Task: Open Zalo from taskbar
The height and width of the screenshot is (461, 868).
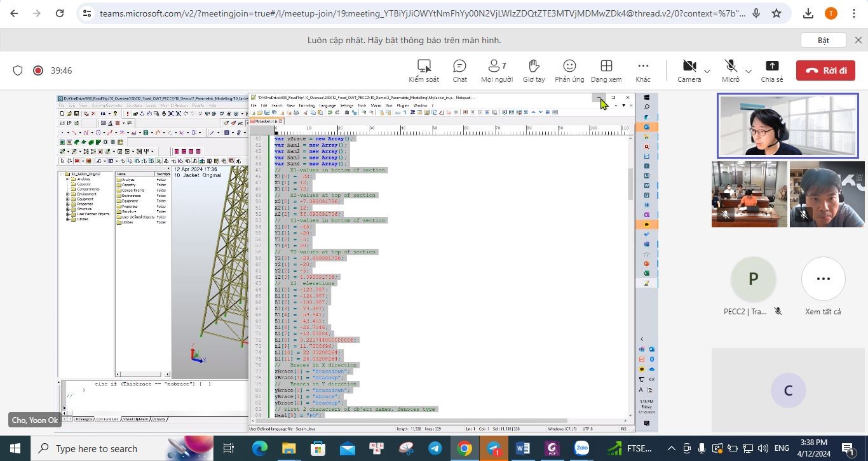Action: 581,448
